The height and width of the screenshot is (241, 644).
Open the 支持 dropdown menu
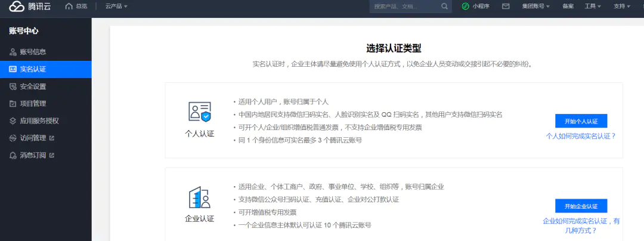click(622, 6)
